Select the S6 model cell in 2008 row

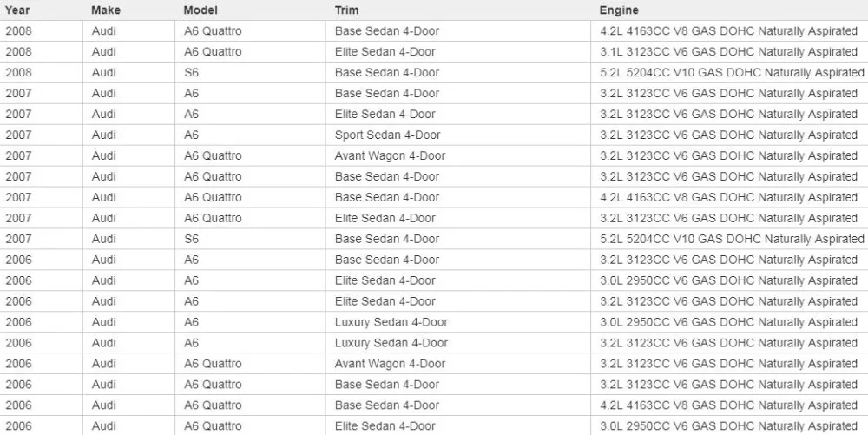coord(191,73)
